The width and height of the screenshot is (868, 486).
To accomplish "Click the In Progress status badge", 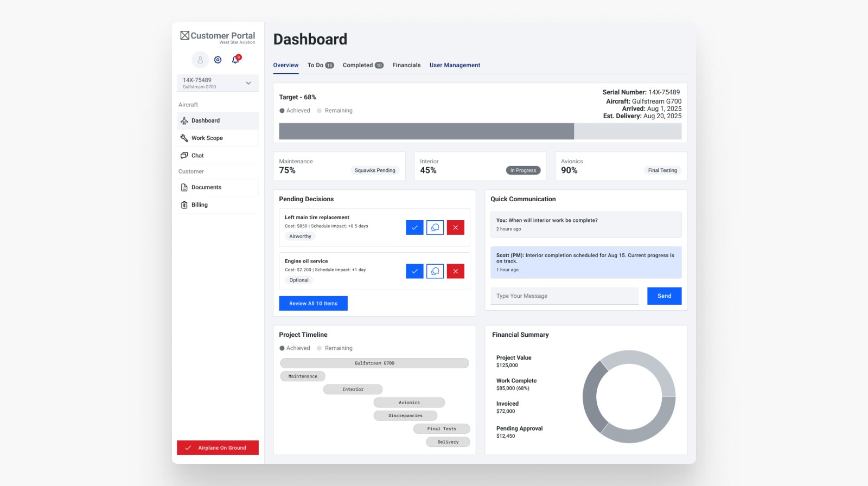I will [x=523, y=170].
